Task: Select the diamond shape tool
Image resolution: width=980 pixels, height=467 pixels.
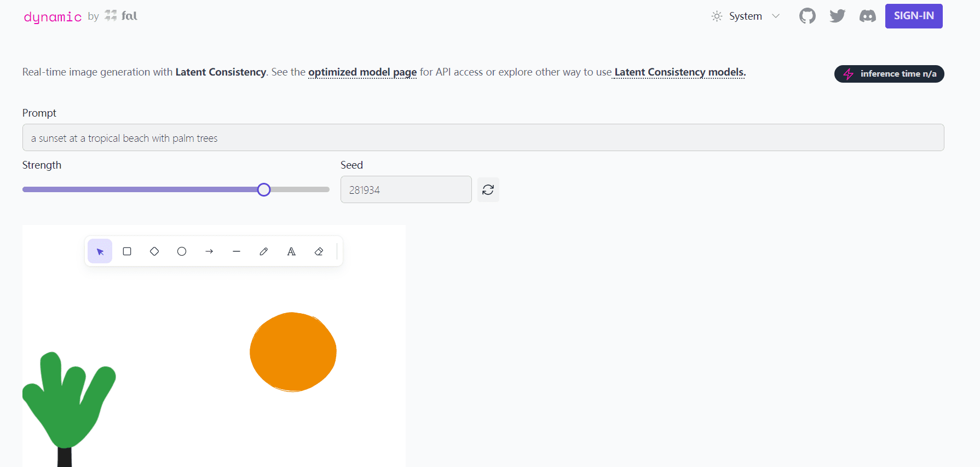Action: (x=154, y=251)
